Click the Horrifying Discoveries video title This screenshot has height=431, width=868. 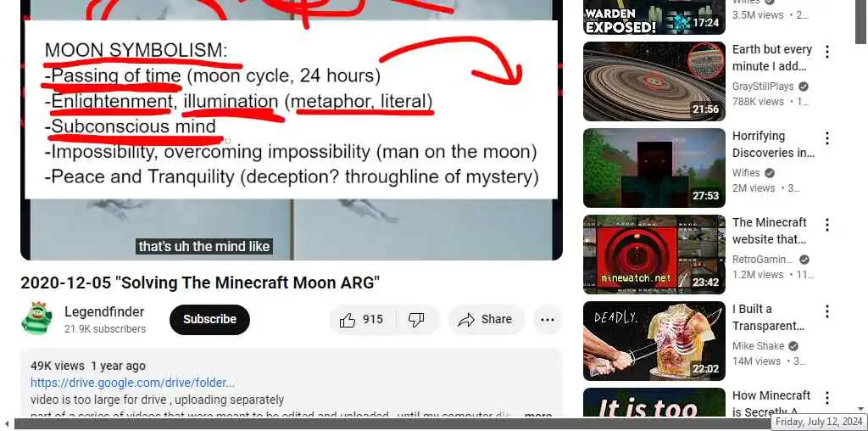tap(773, 144)
